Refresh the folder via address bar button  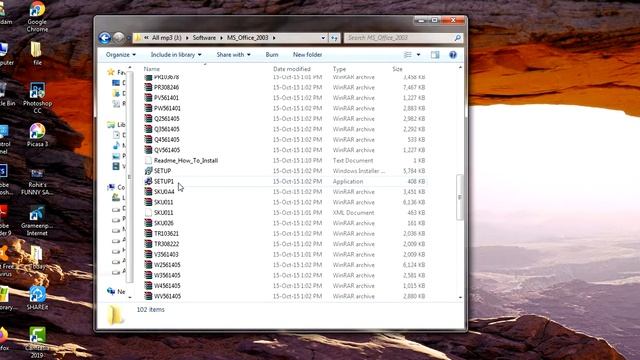tap(334, 38)
